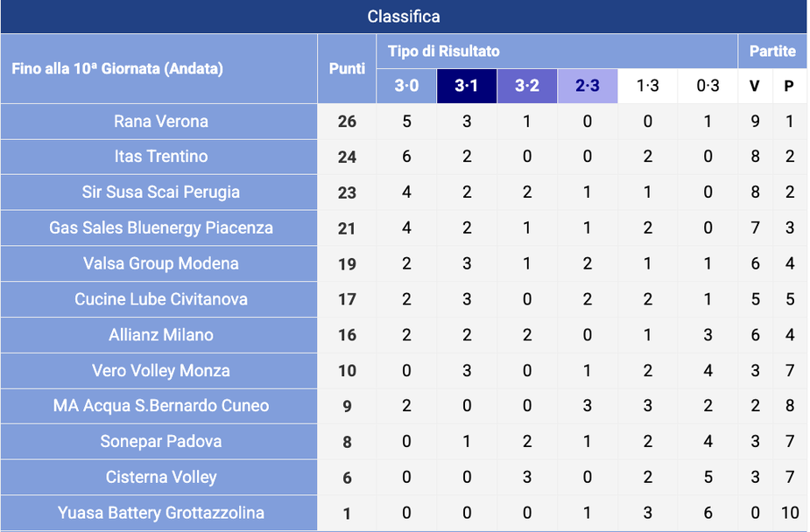
Task: Click the 3-2 result type header
Action: (x=527, y=86)
